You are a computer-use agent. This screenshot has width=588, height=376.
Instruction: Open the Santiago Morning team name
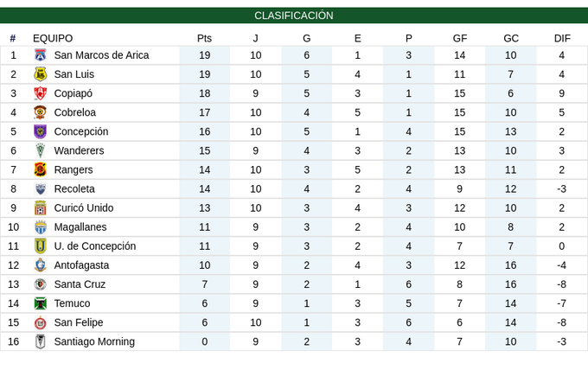click(94, 342)
